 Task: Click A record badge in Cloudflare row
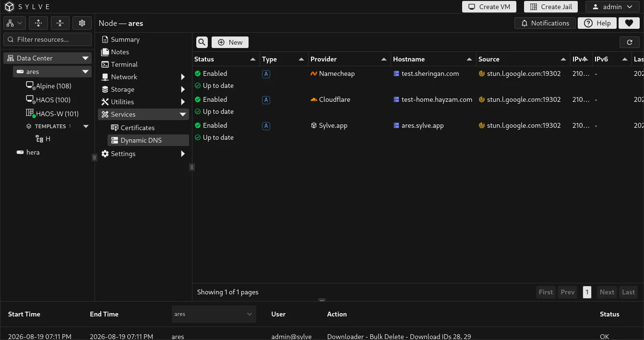[266, 100]
